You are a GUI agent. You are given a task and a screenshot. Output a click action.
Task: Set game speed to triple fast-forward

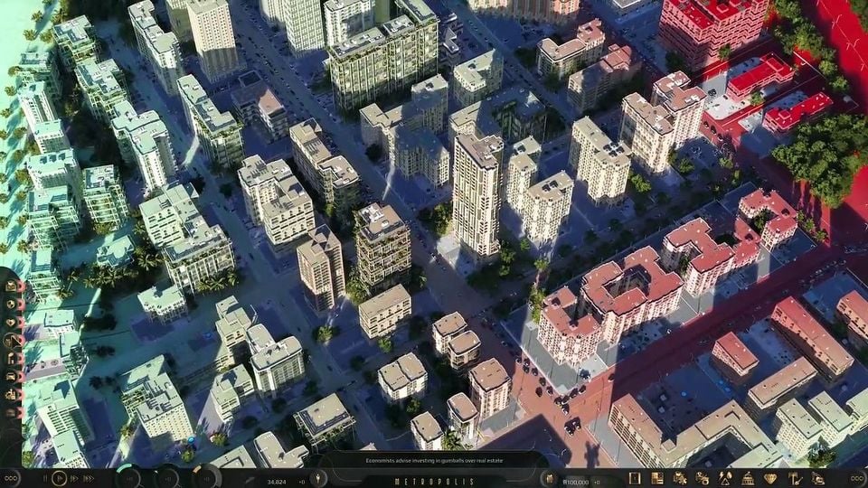pos(89,478)
